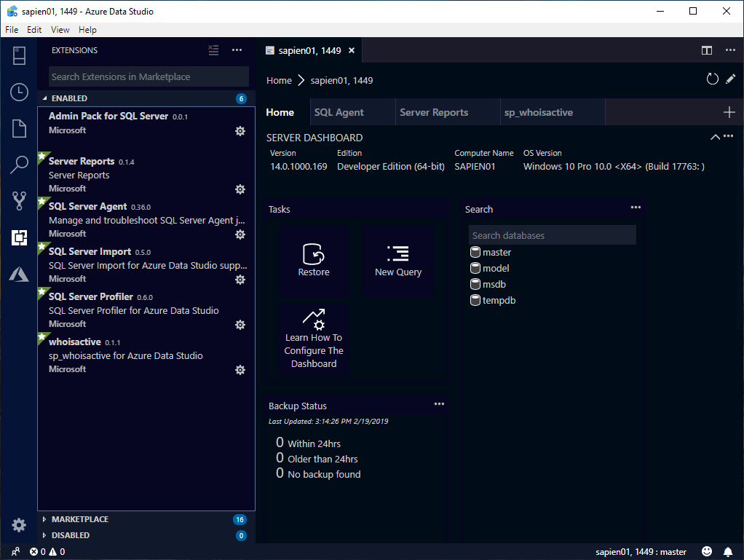Add a new dashboard tab
The image size is (744, 560).
[729, 112]
